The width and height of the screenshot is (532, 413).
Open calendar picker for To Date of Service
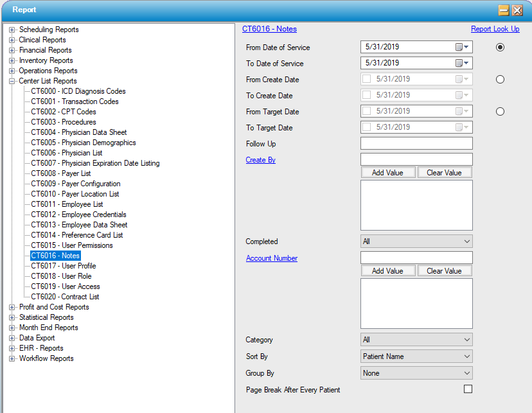coord(463,64)
